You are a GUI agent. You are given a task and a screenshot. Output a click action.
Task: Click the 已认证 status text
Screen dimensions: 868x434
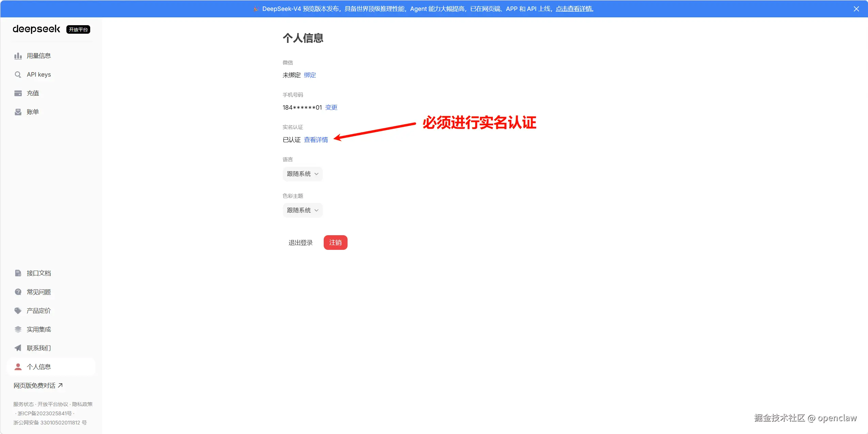(x=292, y=140)
